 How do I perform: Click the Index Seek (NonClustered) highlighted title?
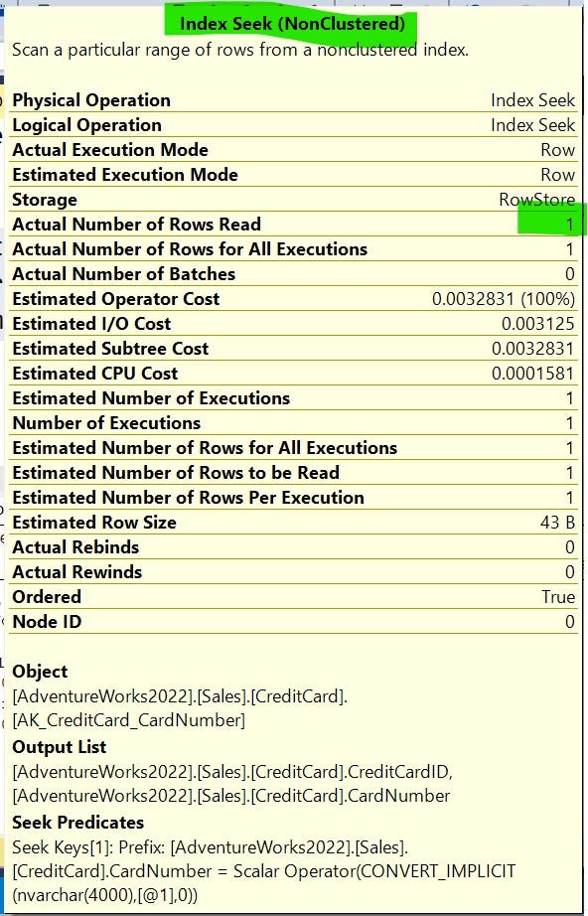point(292,24)
